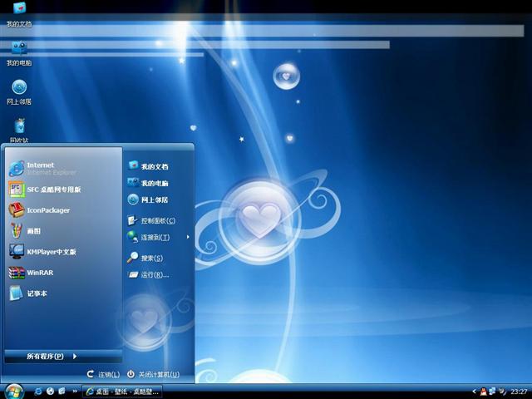Launch 画图 (Paint) from the Start menu

tap(33, 231)
